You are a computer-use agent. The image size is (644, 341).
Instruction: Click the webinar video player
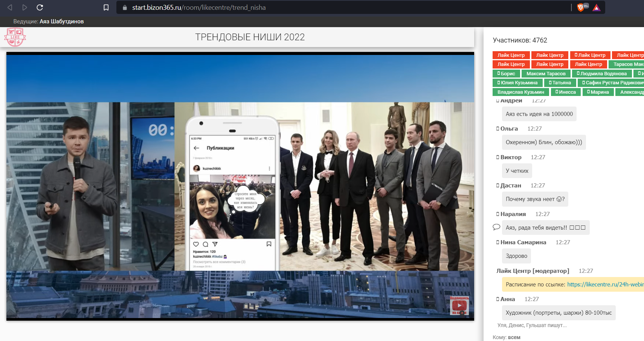point(240,186)
